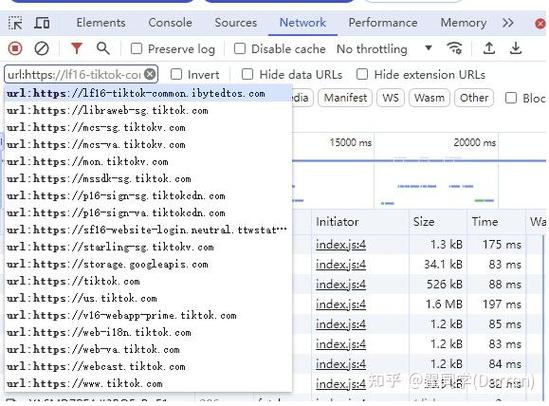Viewport: 549px width, 406px height.
Task: Activate the inspect element picker icon
Action: pyautogui.click(x=15, y=23)
